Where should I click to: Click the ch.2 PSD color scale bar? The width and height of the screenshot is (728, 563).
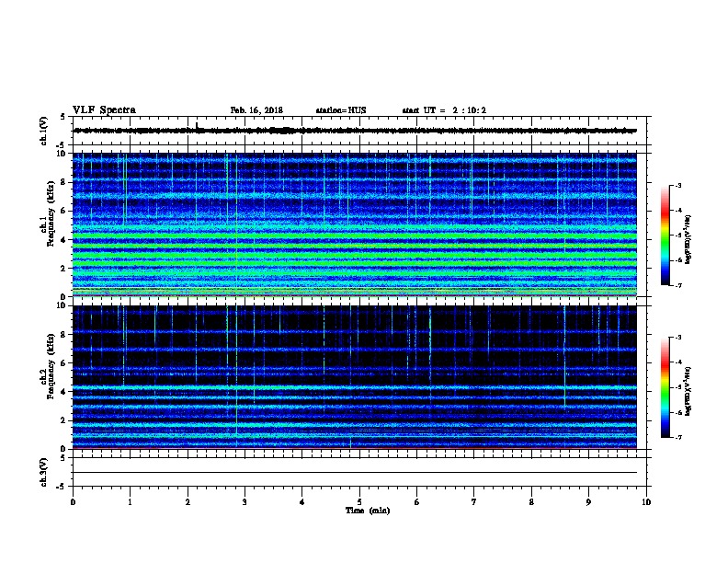tap(665, 387)
